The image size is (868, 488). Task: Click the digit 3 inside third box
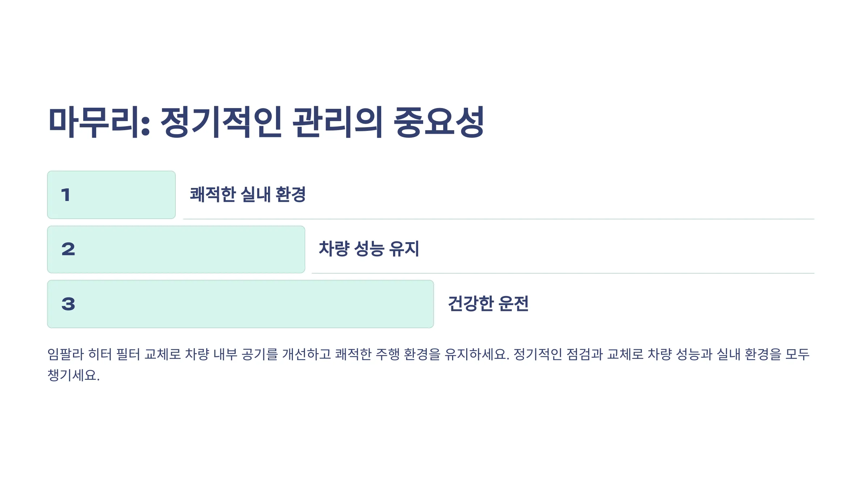[68, 304]
